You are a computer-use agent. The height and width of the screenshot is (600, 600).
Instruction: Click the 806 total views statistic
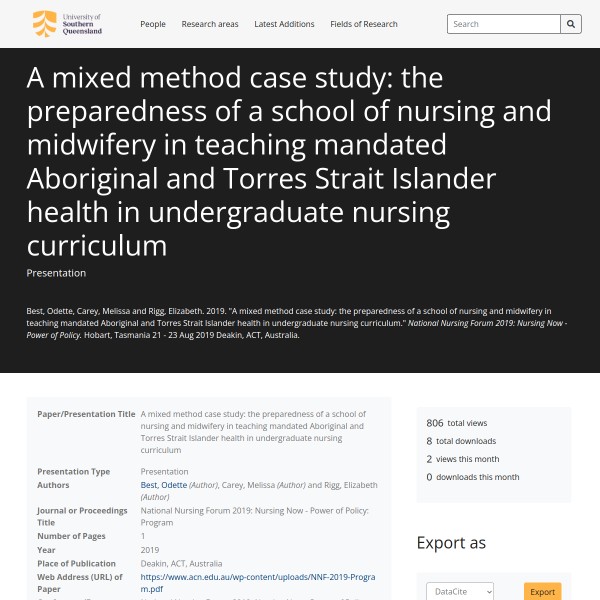pos(457,423)
